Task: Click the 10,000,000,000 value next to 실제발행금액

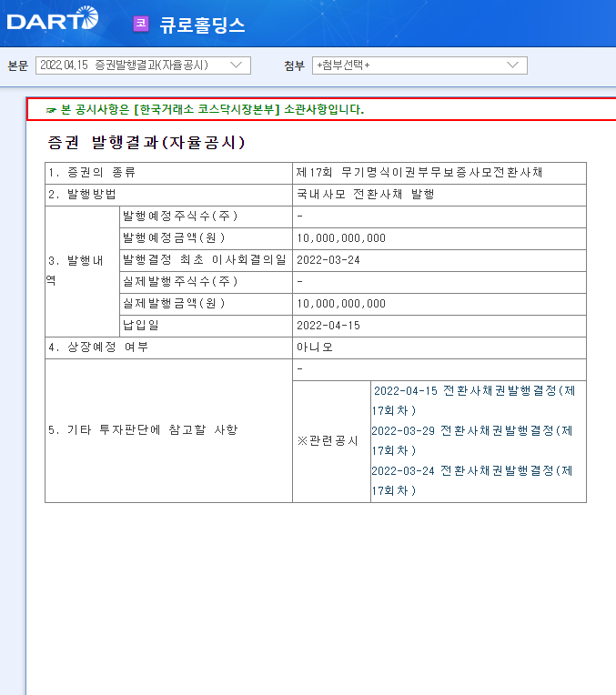Action: [x=341, y=304]
